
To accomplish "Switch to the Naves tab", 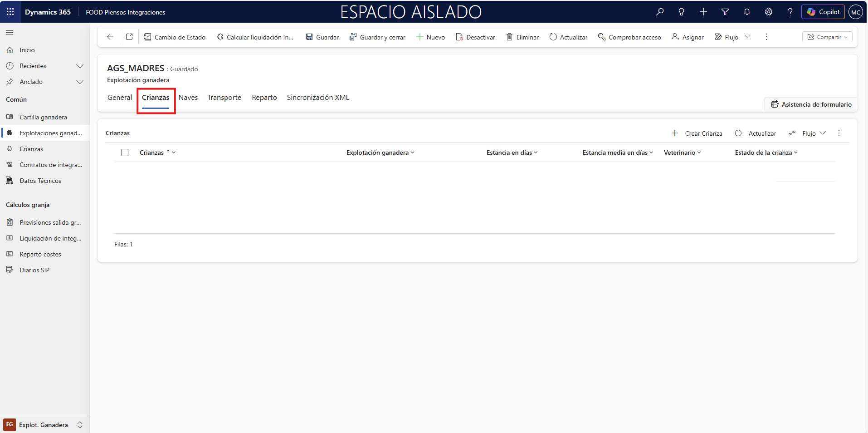I will click(188, 97).
